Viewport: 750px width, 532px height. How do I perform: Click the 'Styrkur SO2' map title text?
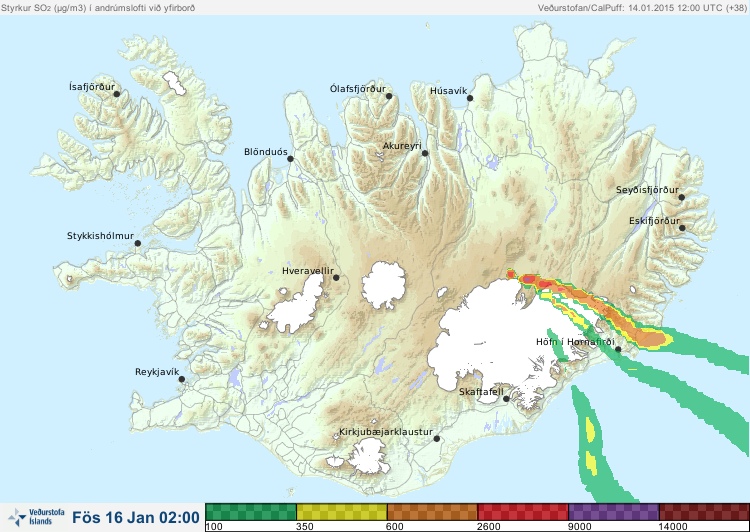(x=98, y=8)
